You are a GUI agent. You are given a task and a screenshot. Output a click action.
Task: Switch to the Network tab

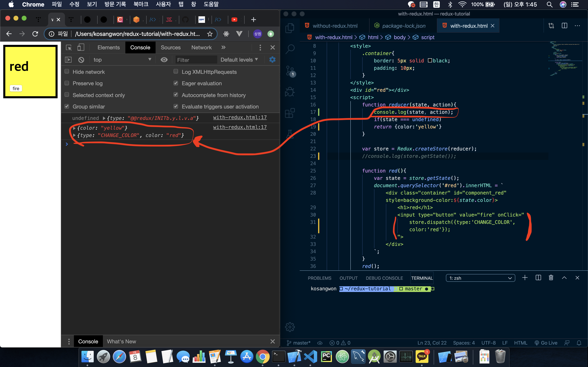[201, 47]
